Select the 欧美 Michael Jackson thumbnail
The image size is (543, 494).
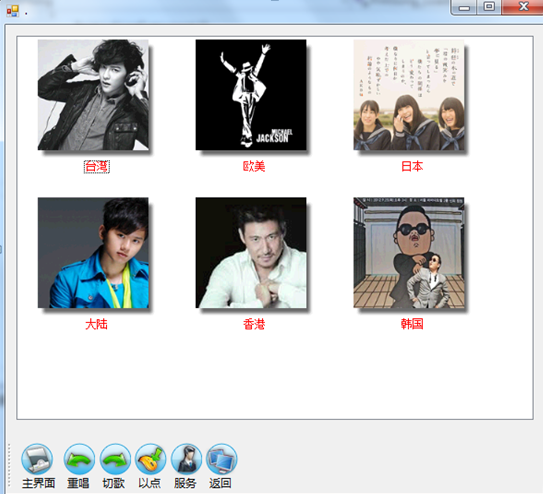pyautogui.click(x=251, y=95)
